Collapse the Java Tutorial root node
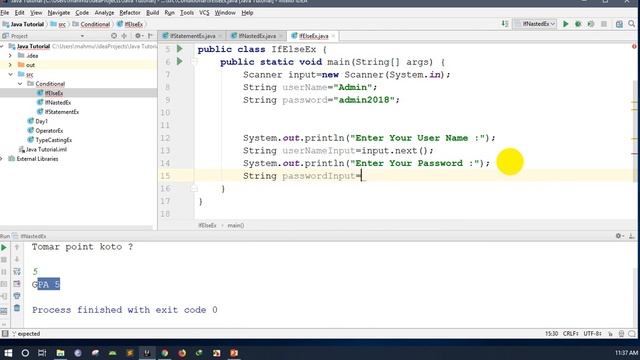The image size is (640, 360). (2, 46)
